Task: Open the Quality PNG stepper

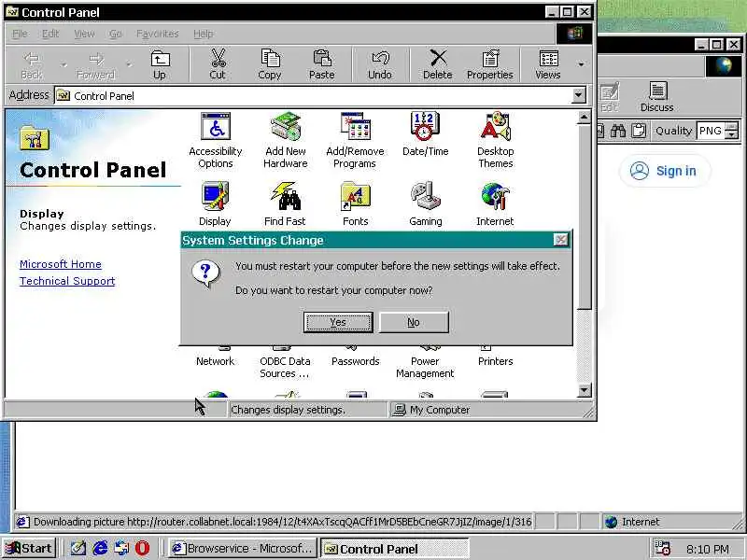Action: [x=732, y=131]
